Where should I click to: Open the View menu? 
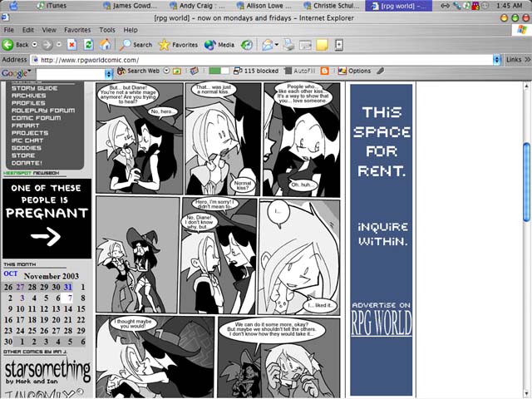click(x=49, y=30)
